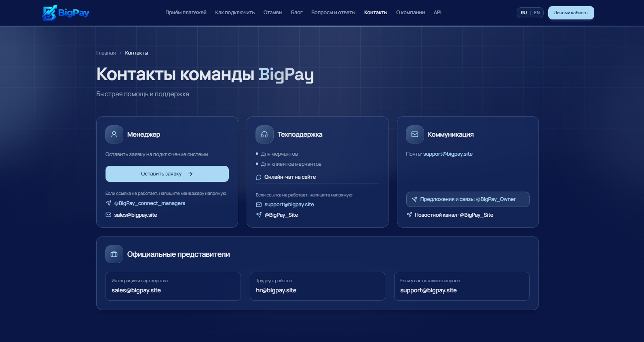Open О компании page
Screen dimensions: 644x342
coord(410,13)
